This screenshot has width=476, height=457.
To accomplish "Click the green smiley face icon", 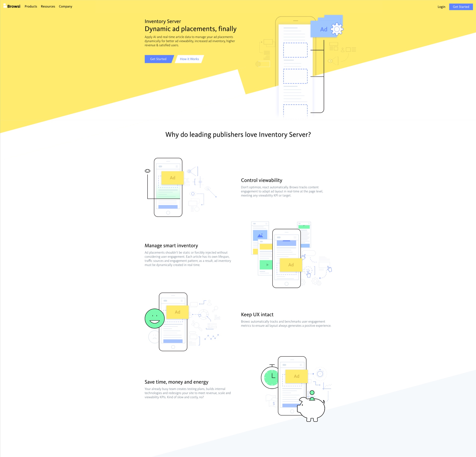I will [154, 318].
